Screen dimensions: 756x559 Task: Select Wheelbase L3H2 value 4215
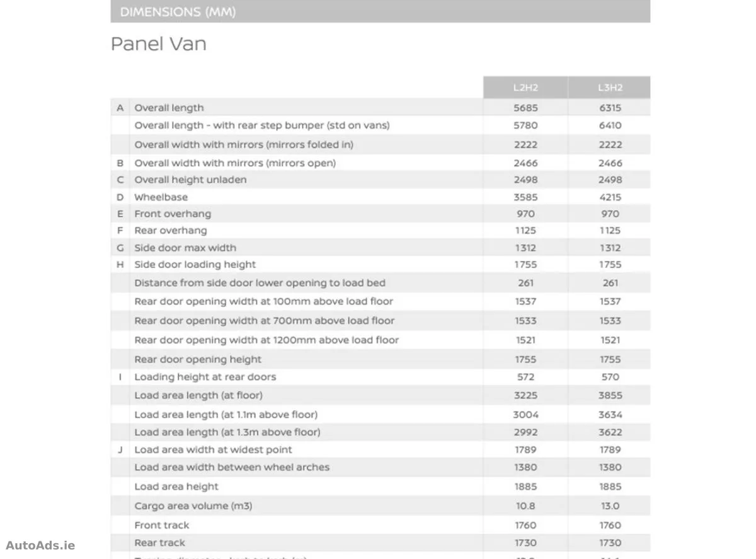coord(610,197)
